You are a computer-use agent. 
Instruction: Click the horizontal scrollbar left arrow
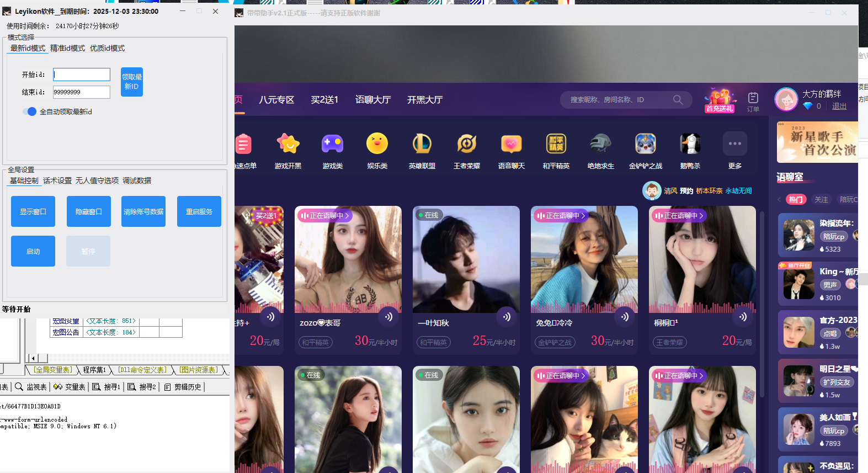[33, 358]
